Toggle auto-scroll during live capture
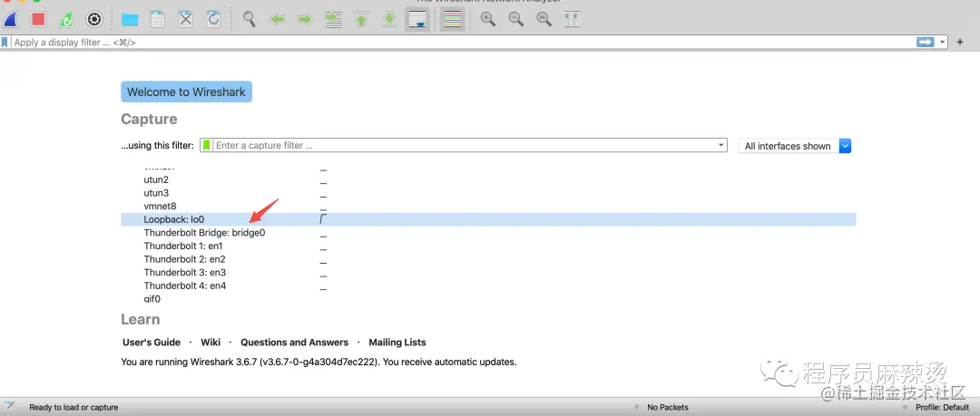980x416 pixels. [416, 19]
